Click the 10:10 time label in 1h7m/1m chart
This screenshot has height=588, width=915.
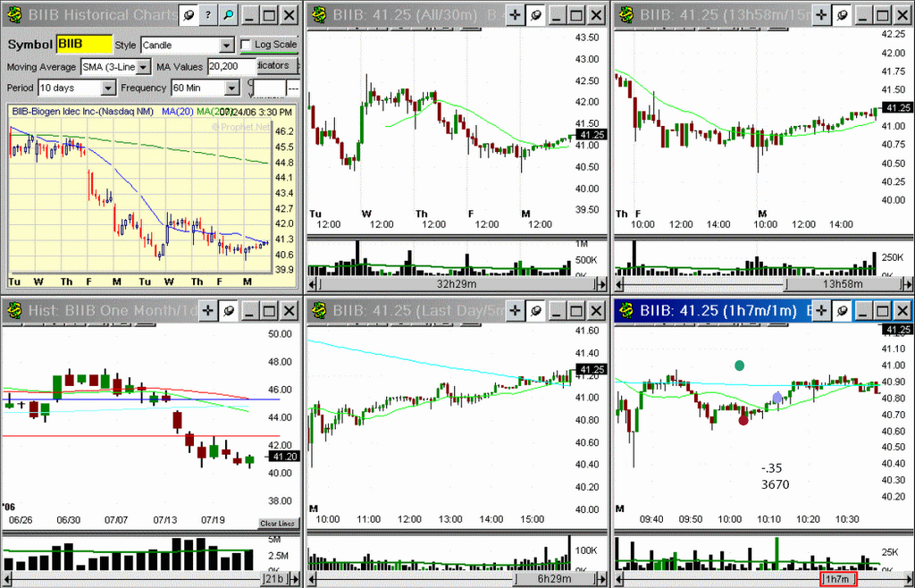[769, 519]
